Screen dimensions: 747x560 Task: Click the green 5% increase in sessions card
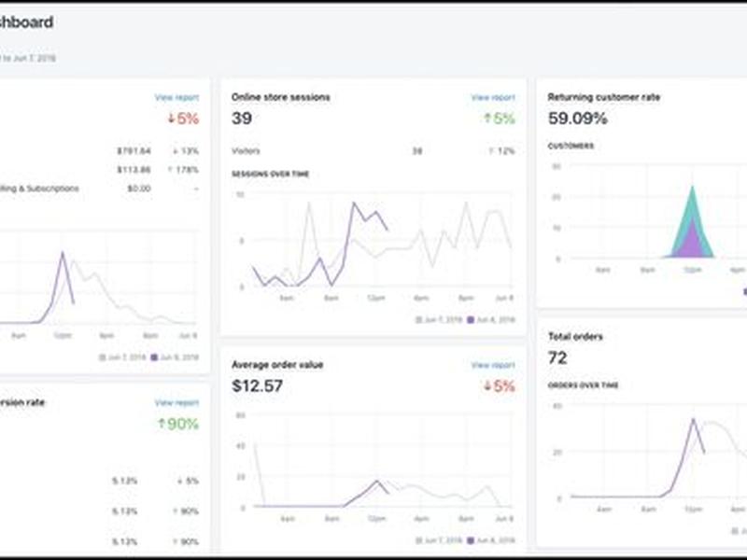coord(500,119)
